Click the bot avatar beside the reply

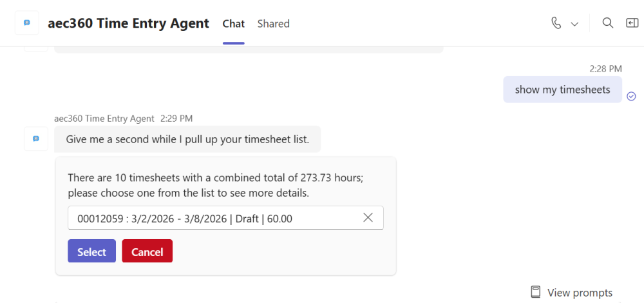(x=36, y=139)
